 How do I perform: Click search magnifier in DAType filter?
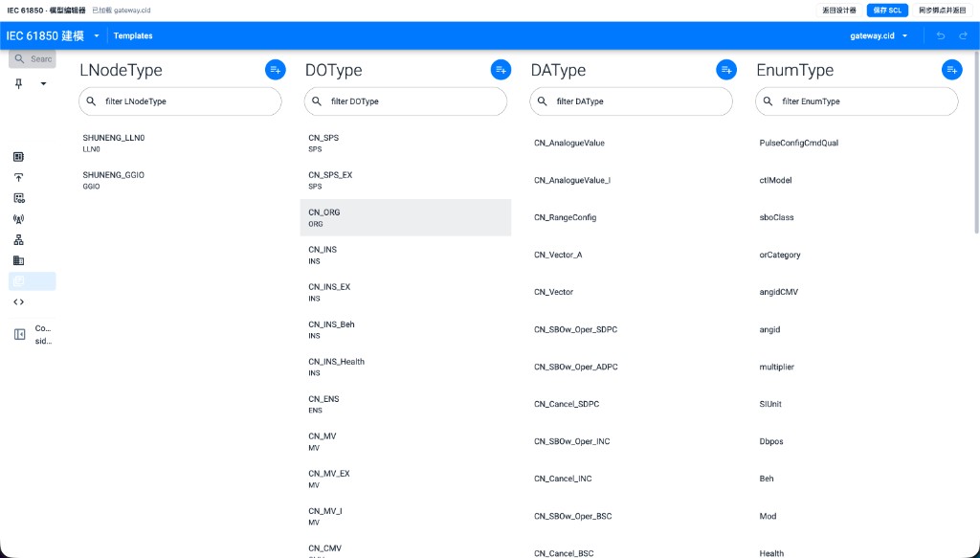point(543,101)
